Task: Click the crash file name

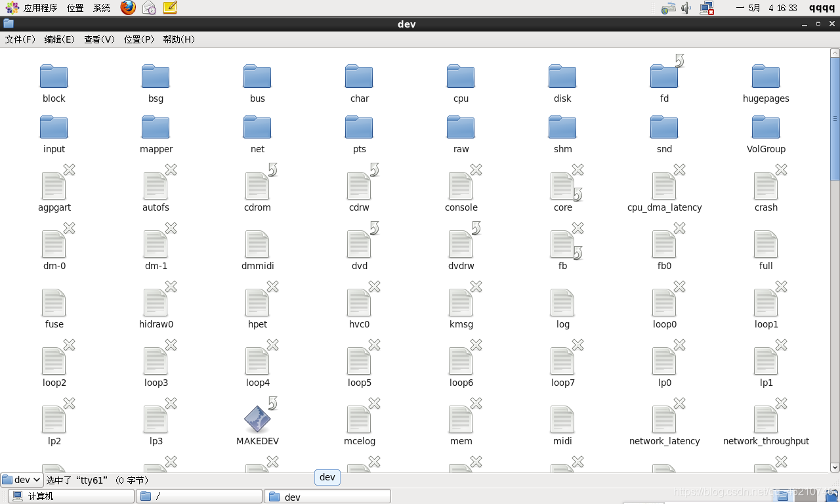Action: pyautogui.click(x=766, y=207)
